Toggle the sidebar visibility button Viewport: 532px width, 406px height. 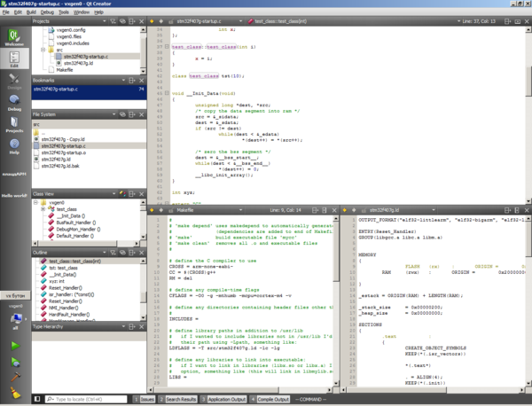coord(37,399)
